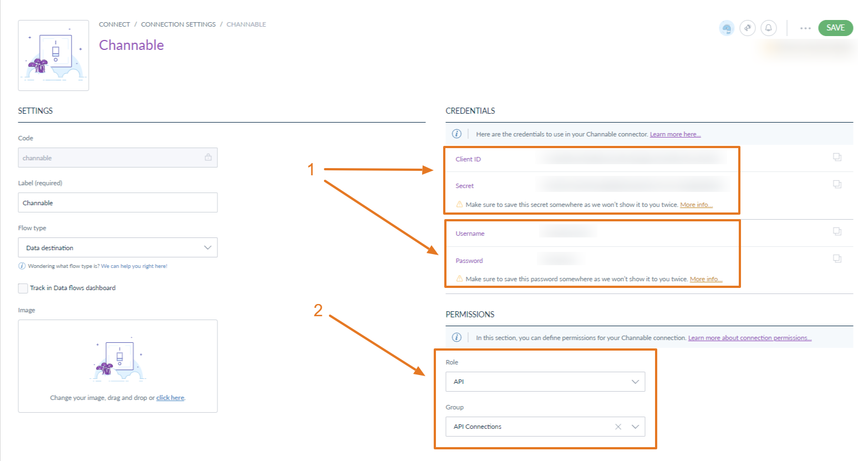Click the connection image at top left
This screenshot has height=461, width=868.
coord(53,55)
